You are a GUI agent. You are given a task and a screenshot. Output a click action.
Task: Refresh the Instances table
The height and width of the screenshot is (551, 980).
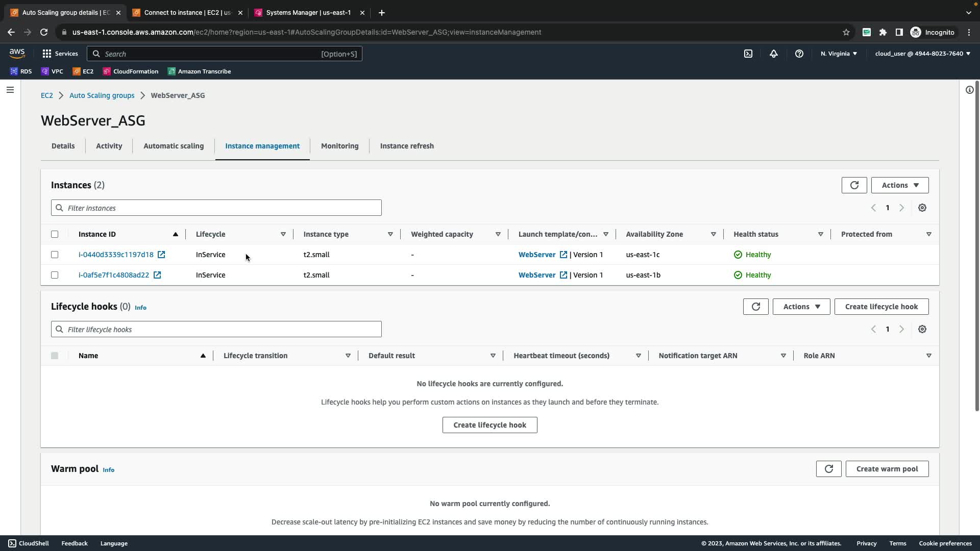pos(854,185)
